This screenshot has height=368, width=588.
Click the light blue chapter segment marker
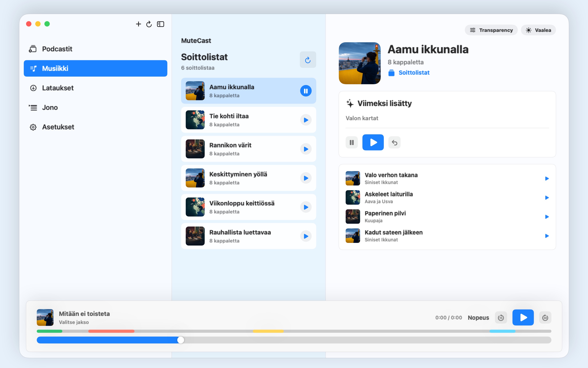[x=502, y=331]
